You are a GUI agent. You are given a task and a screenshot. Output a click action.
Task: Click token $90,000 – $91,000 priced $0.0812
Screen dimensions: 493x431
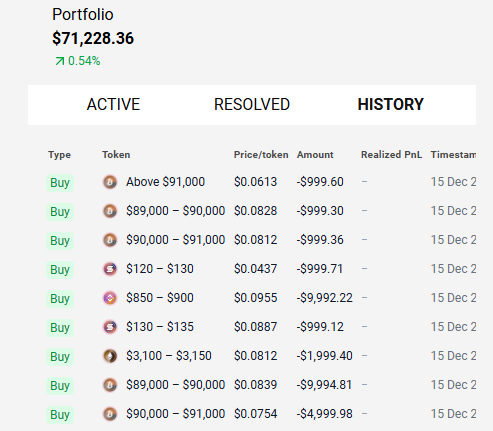176,240
